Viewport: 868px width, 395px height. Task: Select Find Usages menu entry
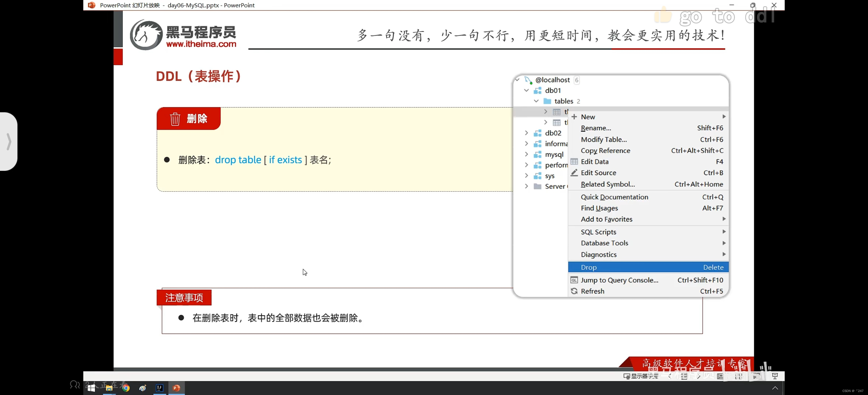coord(648,208)
